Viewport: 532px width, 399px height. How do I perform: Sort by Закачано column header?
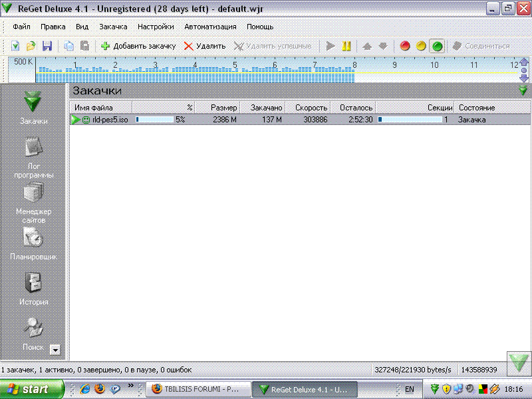tap(263, 108)
